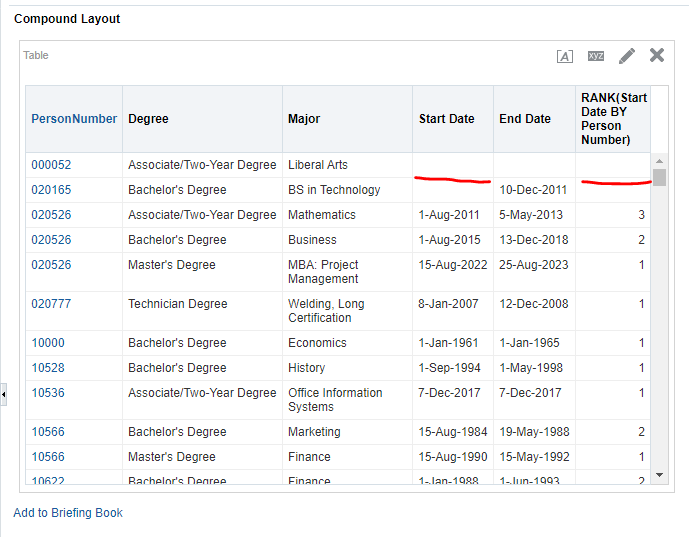The height and width of the screenshot is (537, 689).
Task: Click the 10-Dec-2011 end date
Action: click(x=533, y=190)
